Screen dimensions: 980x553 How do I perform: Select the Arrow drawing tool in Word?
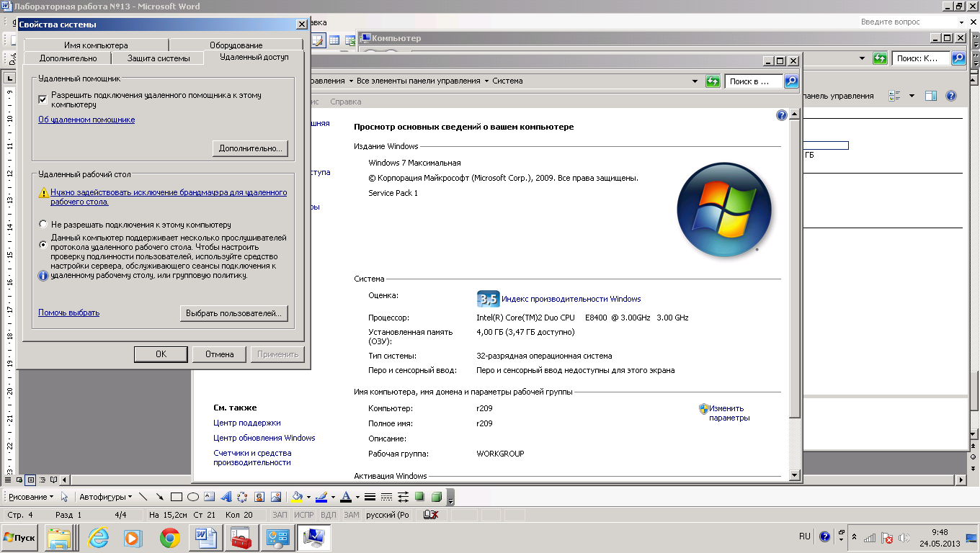coord(159,497)
